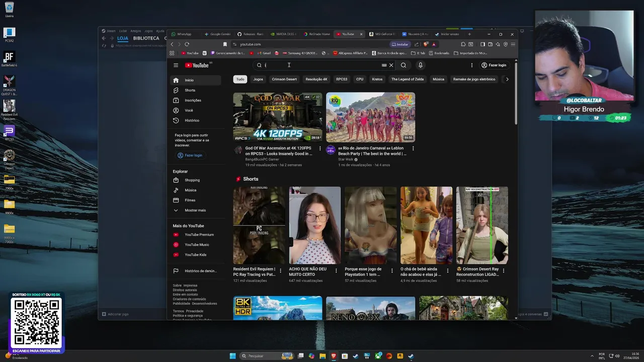The image size is (644, 362).
Task: Click sidebar Fazer login button
Action: [x=190, y=155]
